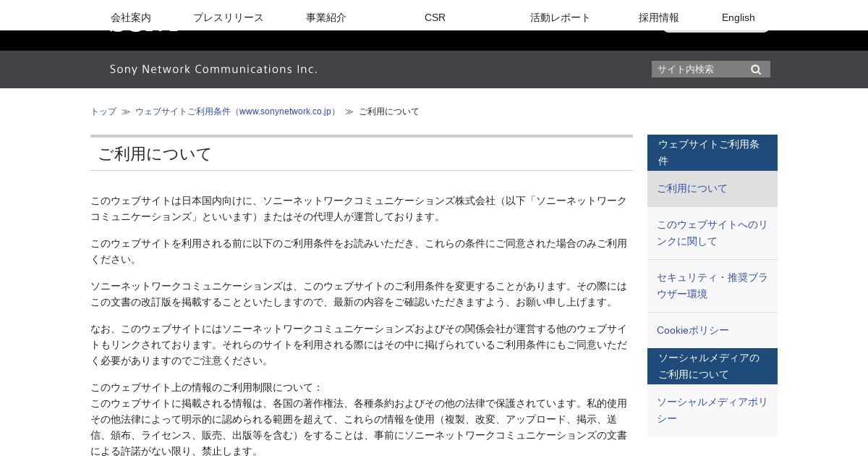
Task: Click the site search magnifier icon
Action: (756, 69)
